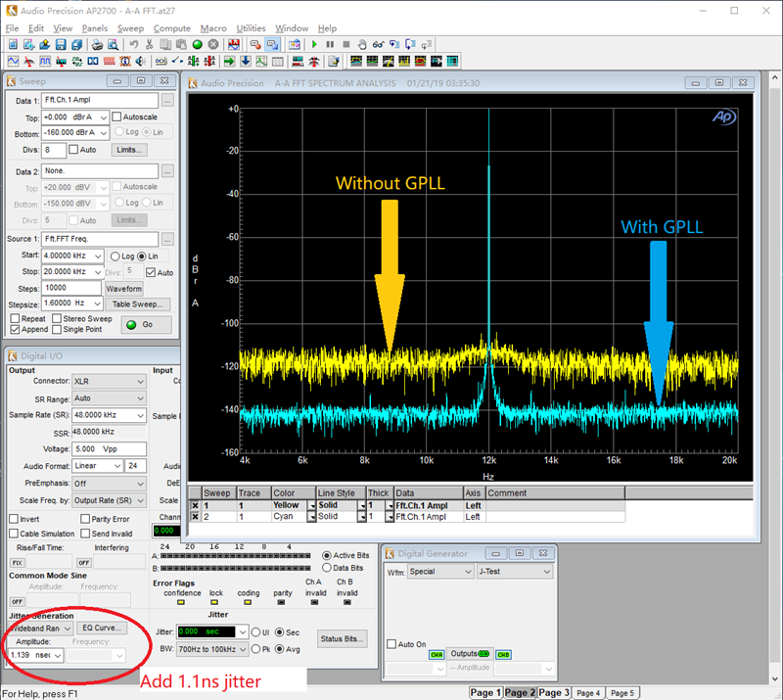This screenshot has width=783, height=700.
Task: Check Auto On in Digital Generator
Action: click(x=391, y=643)
